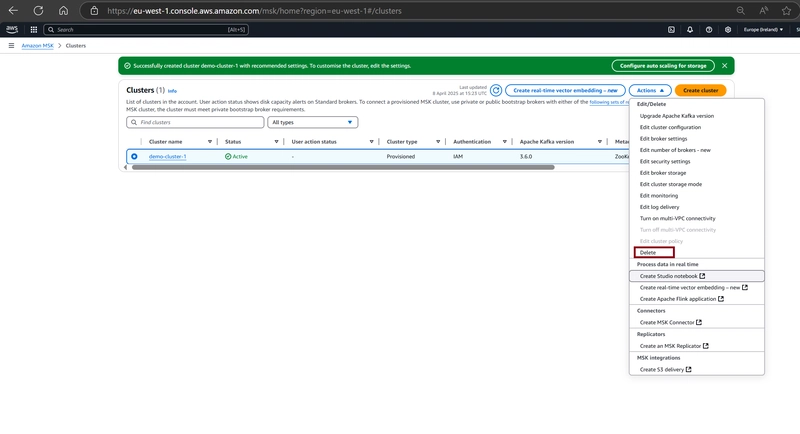Open the notifications bell
Image resolution: width=800 pixels, height=434 pixels.
690,30
